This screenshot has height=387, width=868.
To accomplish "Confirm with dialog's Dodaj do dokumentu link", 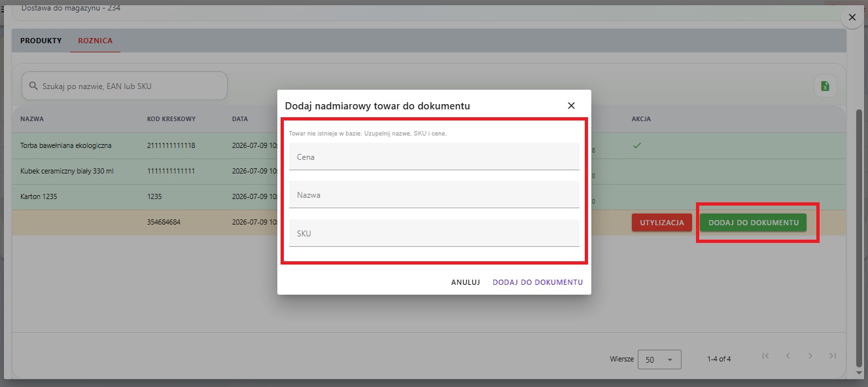I will tap(538, 282).
